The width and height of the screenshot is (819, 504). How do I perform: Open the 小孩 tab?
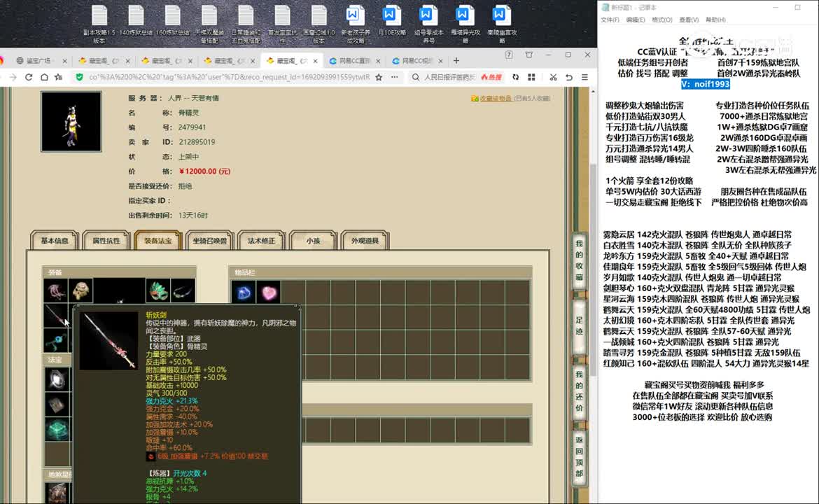313,241
